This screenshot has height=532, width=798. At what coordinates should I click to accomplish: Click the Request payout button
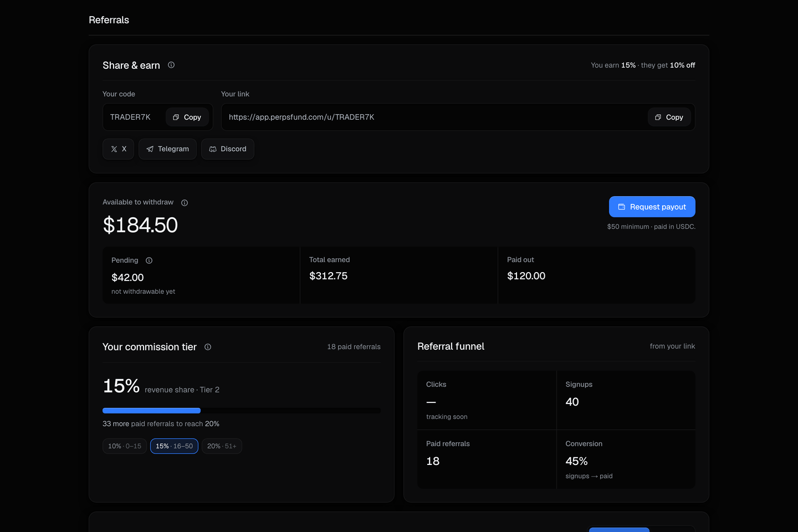coord(652,207)
